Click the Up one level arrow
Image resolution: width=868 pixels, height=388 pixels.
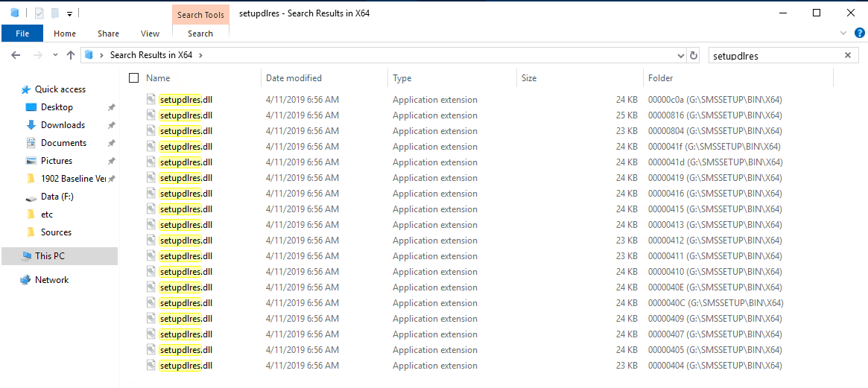coord(70,55)
